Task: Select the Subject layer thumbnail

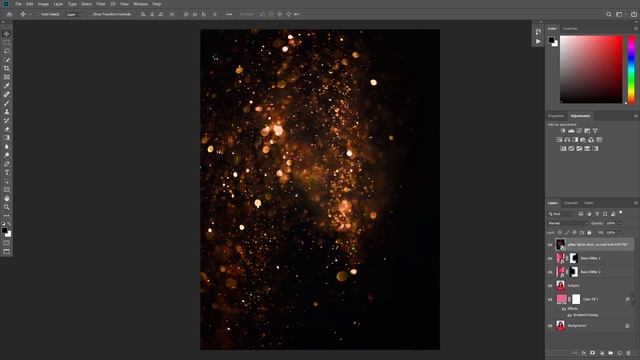Action: coord(561,285)
